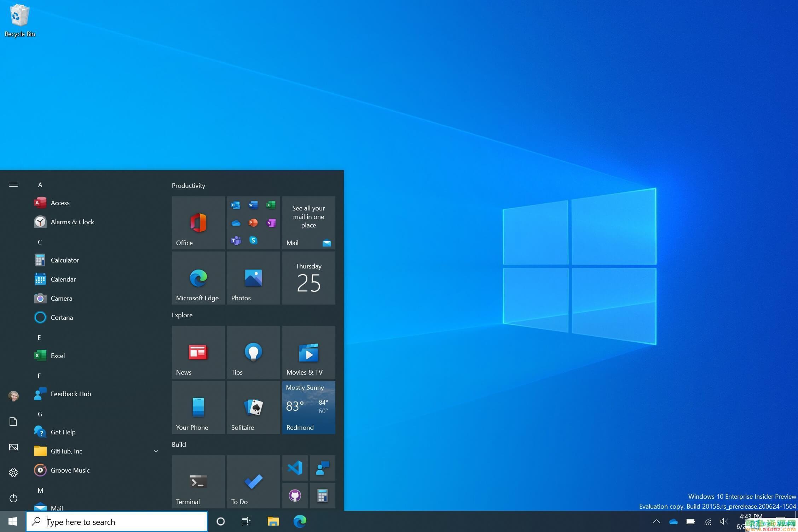
Task: Open File Explorer from the taskbar
Action: (273, 521)
